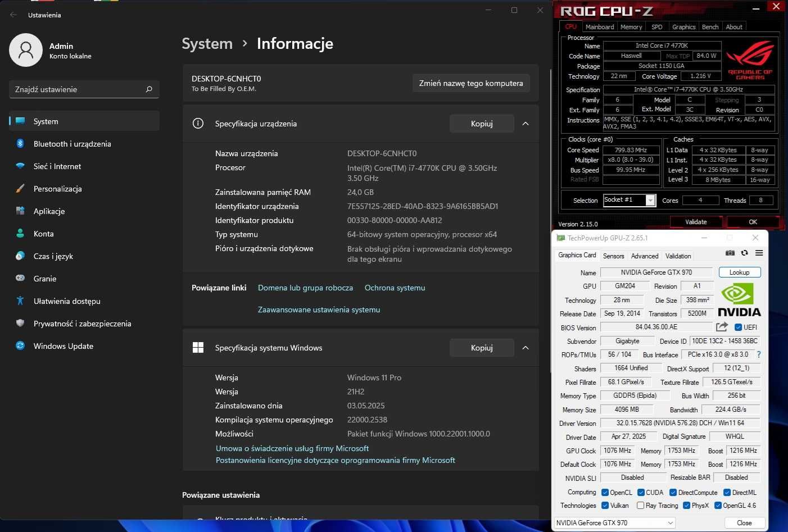Screen dimensions: 788x532
Task: Collapse the Specyfikacja urządzenia section chevron
Action: (x=526, y=124)
